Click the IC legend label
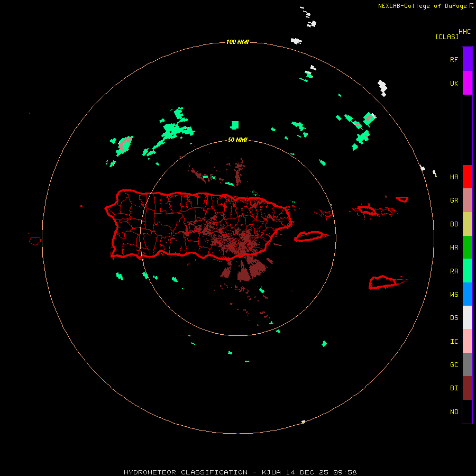 pos(454,342)
